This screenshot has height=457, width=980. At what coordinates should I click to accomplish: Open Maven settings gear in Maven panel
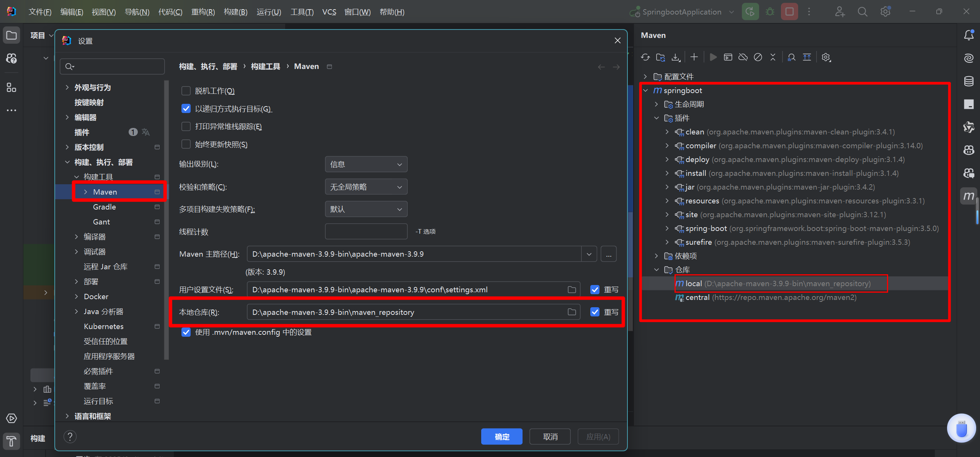coord(826,57)
